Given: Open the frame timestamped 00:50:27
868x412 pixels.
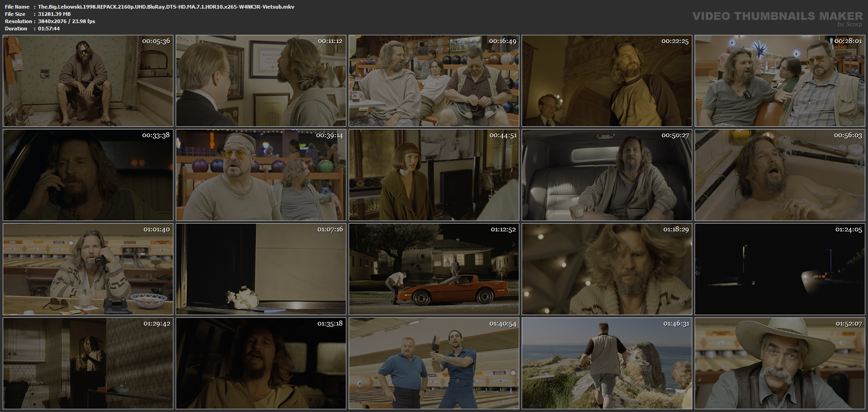Looking at the screenshot, I should (607, 175).
